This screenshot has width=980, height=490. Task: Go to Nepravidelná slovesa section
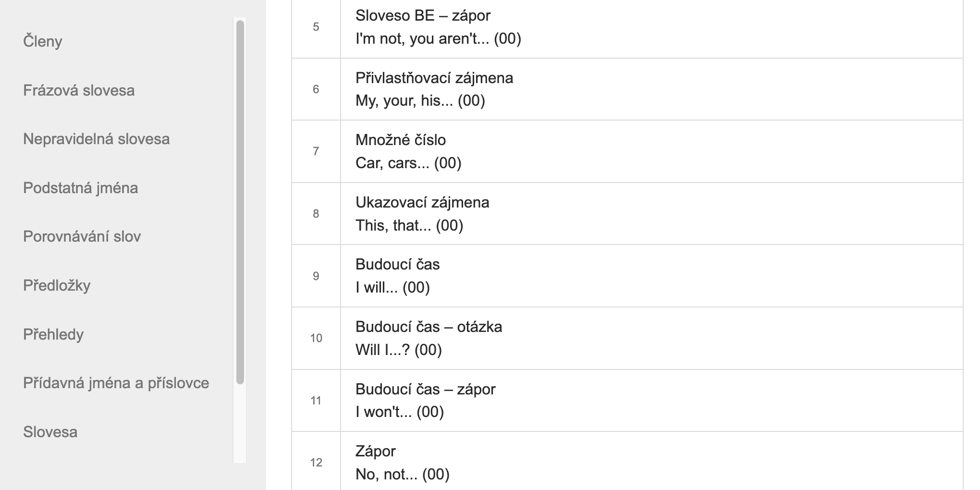coord(96,139)
